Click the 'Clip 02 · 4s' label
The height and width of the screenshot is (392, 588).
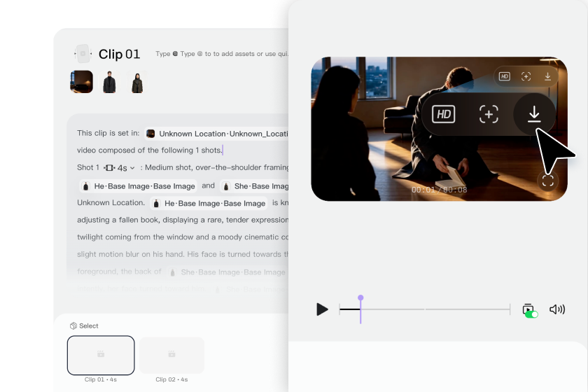(x=171, y=379)
